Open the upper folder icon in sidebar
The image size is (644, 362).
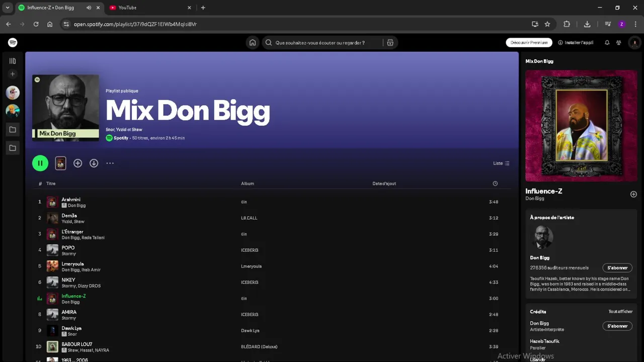tap(13, 130)
